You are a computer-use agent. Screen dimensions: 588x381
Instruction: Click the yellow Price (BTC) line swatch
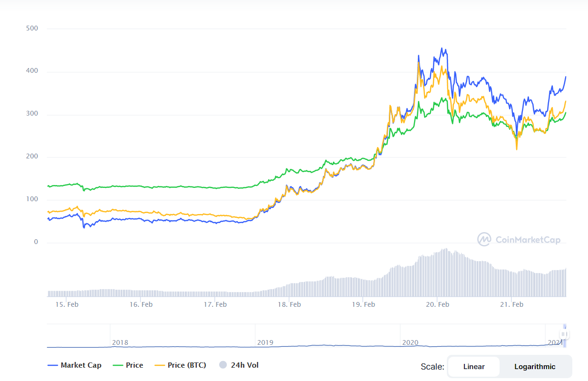click(159, 365)
